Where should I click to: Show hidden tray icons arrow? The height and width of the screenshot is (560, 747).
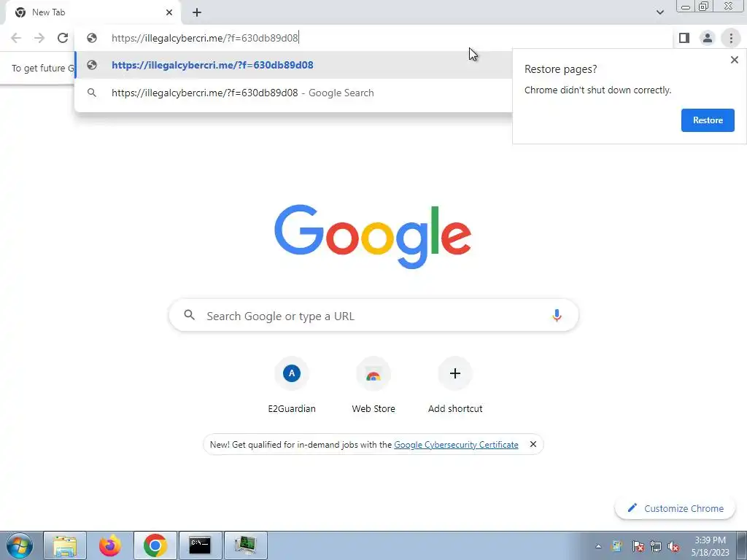coord(598,547)
